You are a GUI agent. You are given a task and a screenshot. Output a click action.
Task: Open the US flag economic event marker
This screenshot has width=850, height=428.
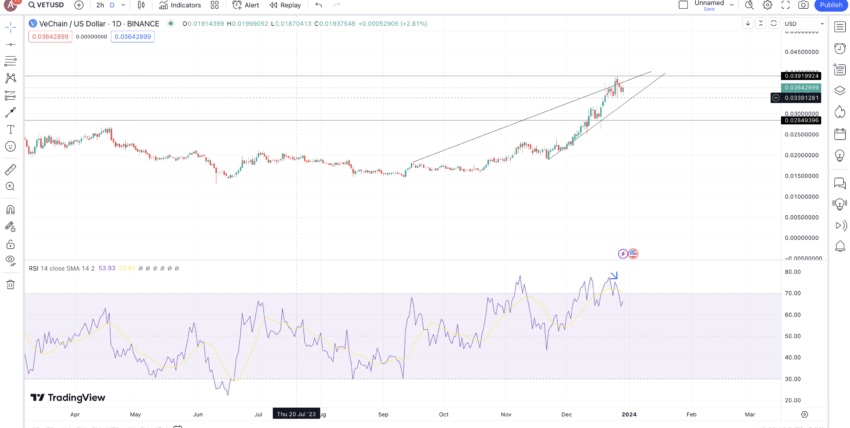click(633, 254)
